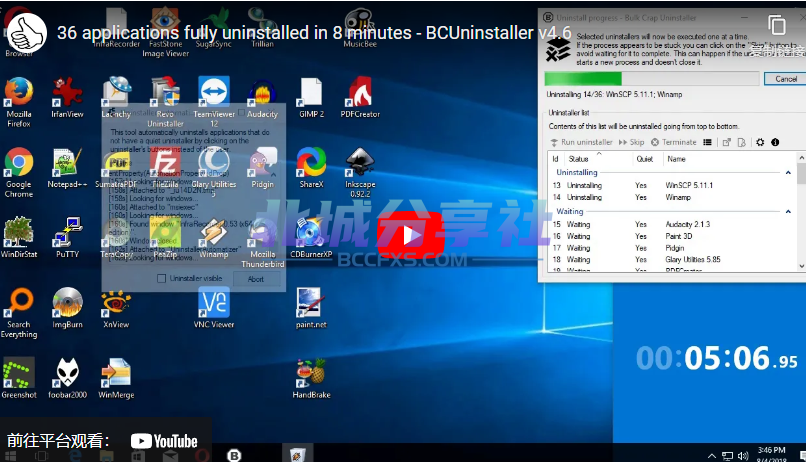806x462 pixels.
Task: Open the video title link
Action: click(x=314, y=33)
